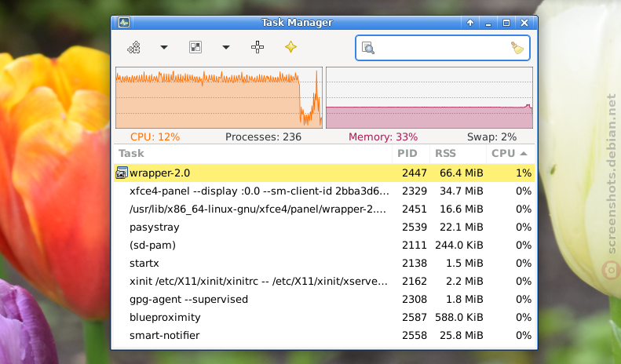Expand the settings dropdown arrow

(x=164, y=48)
